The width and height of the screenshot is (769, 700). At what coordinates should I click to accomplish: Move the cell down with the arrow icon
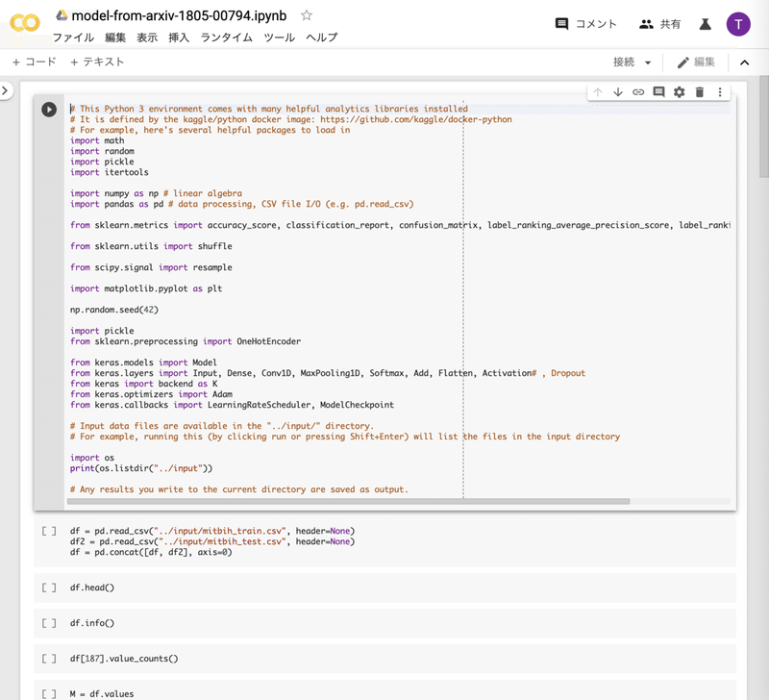click(618, 91)
